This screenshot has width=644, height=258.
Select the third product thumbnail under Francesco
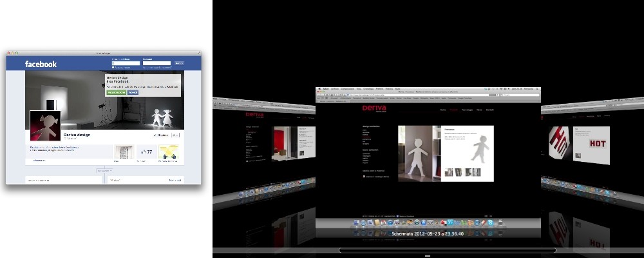pos(468,172)
